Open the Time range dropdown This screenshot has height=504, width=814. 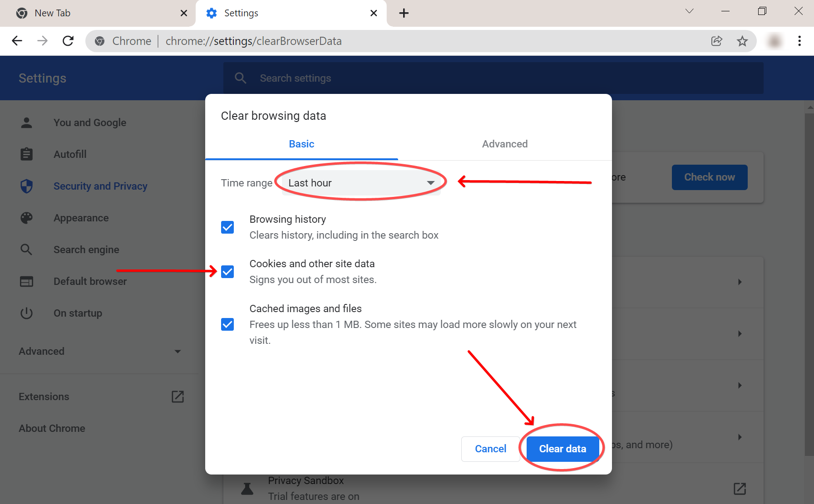[x=360, y=183]
